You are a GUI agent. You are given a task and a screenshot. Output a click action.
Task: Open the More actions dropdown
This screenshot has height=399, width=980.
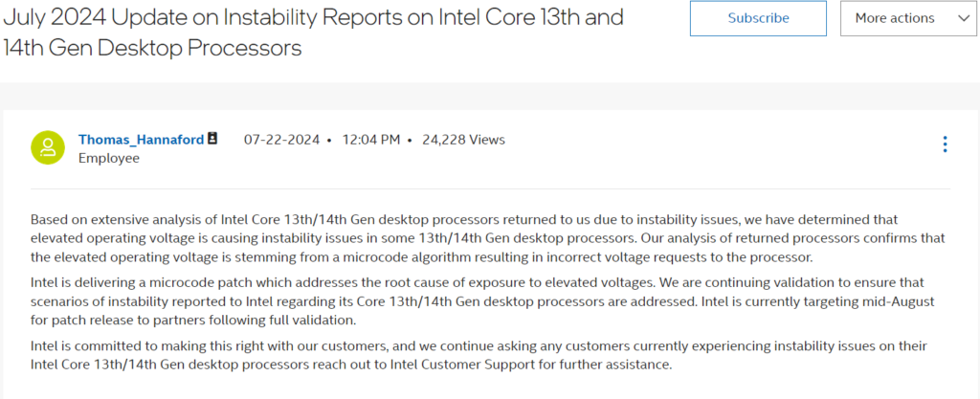click(x=908, y=18)
